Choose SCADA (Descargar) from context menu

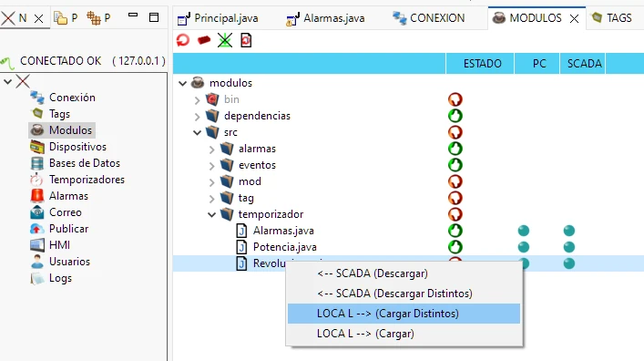404,273
